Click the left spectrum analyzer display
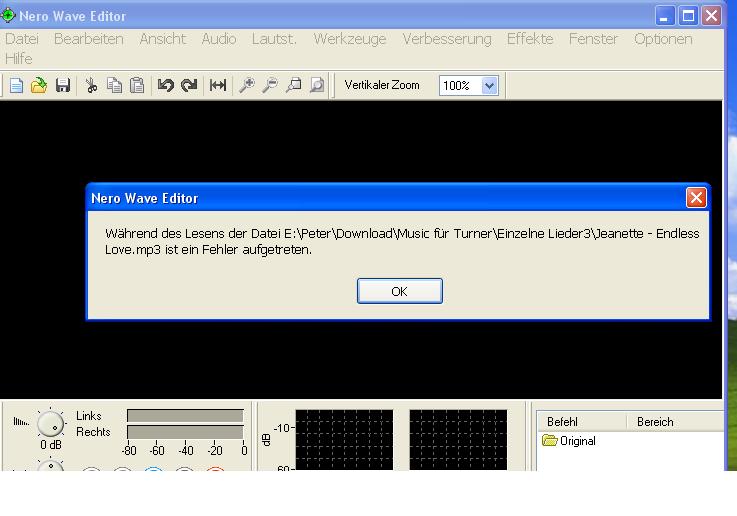 344,439
